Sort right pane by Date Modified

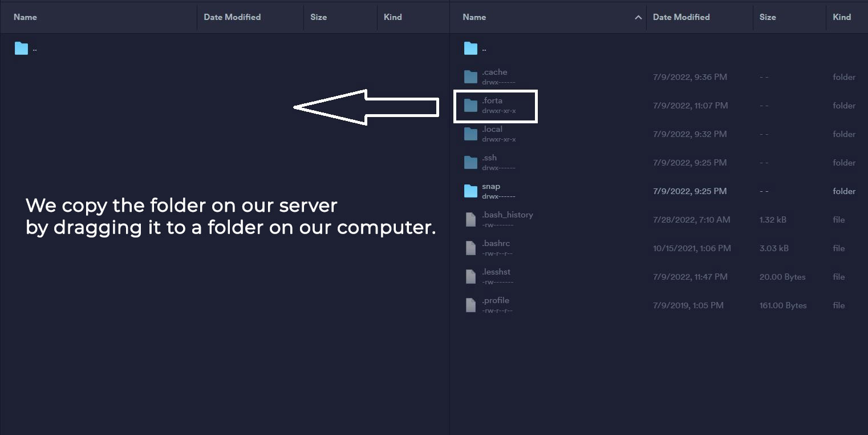tap(682, 17)
